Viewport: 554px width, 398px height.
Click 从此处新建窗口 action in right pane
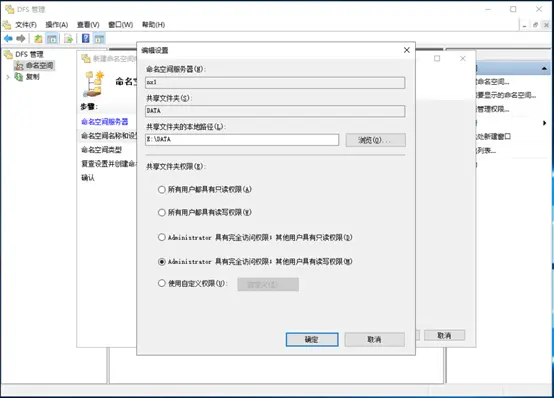point(494,136)
